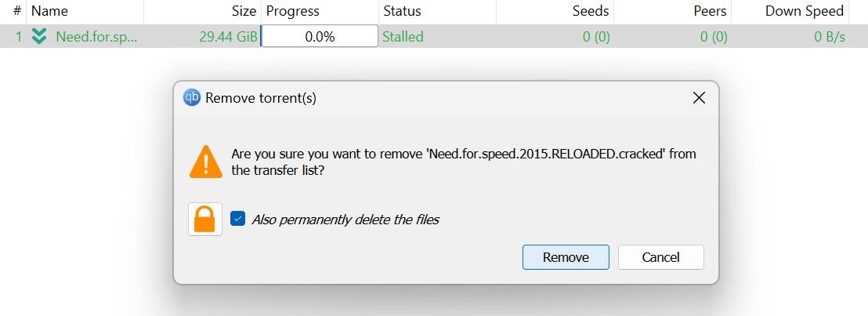The height and width of the screenshot is (316, 868).
Task: Click the # queue column header
Action: point(16,11)
